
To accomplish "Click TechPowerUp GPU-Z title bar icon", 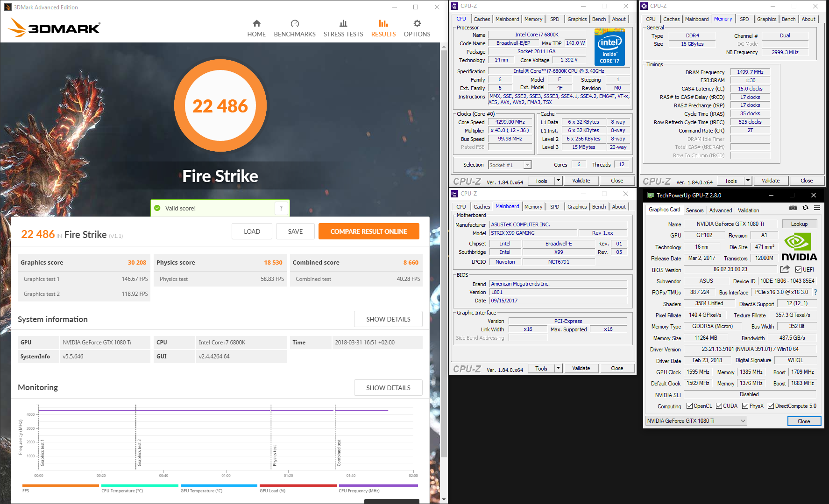I will (651, 195).
